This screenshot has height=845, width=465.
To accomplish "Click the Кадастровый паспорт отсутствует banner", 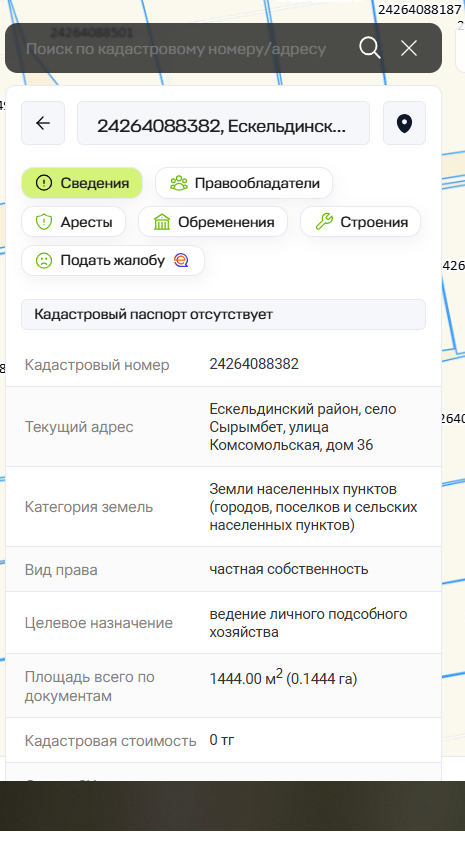I will 223,314.
